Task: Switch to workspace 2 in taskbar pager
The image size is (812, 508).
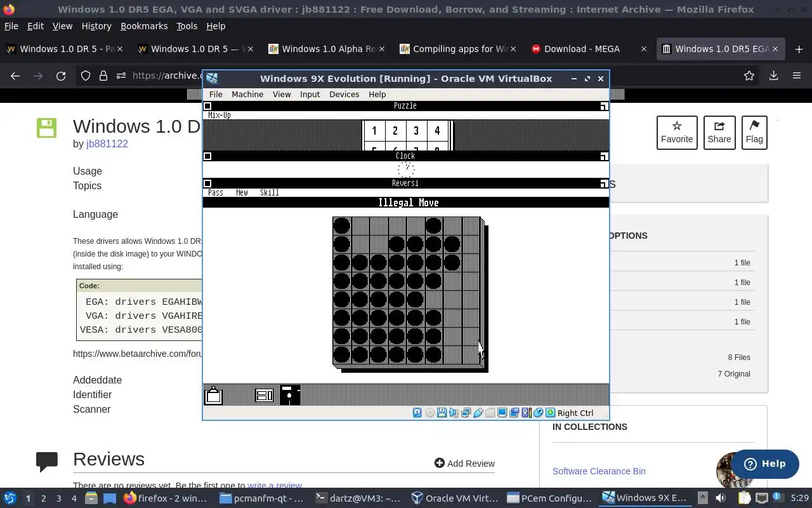Action: coord(43,498)
